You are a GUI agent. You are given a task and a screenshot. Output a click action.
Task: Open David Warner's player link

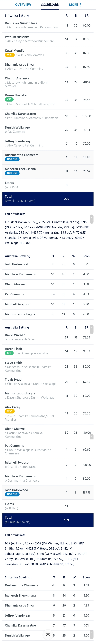[x=15, y=335]
